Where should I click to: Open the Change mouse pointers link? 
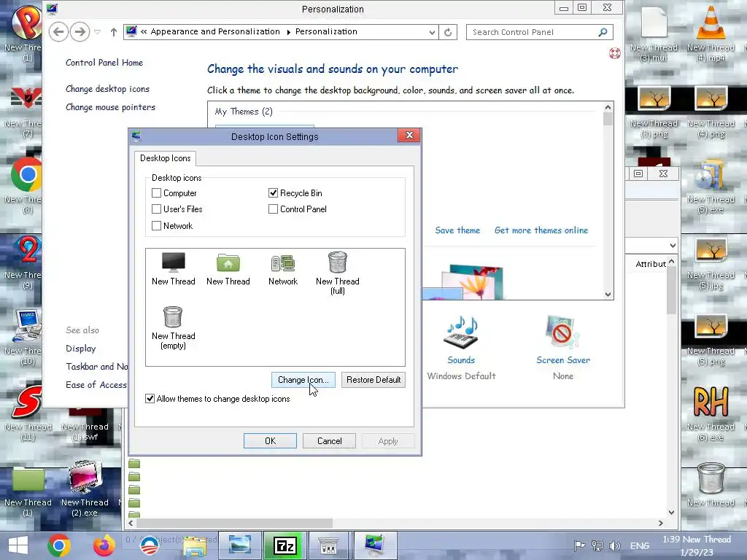click(x=111, y=107)
